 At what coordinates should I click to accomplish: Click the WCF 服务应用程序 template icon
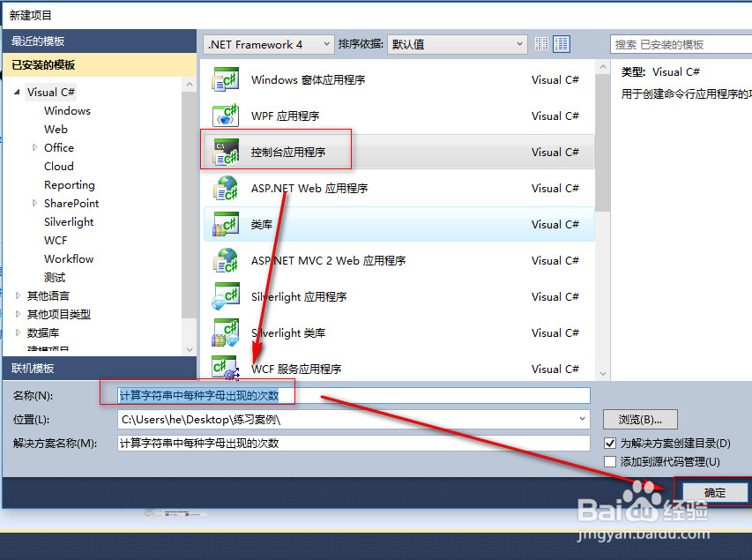click(226, 368)
